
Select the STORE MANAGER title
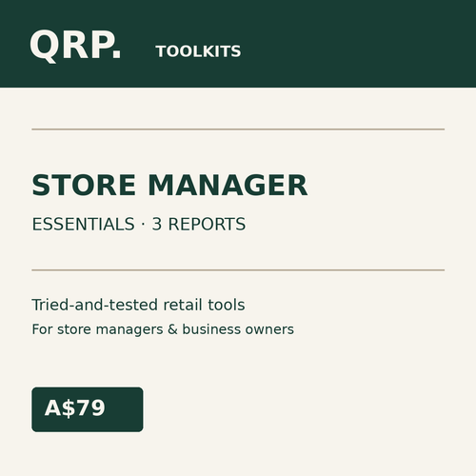click(x=169, y=186)
